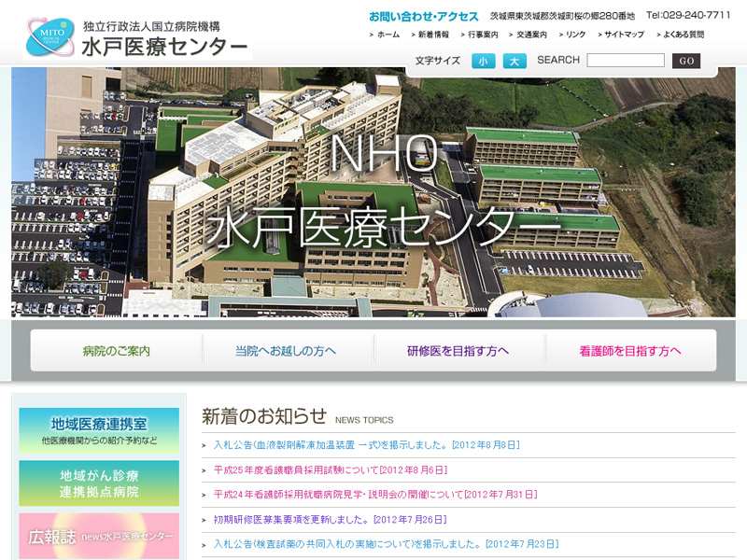Viewport: 747px width, 560px height.
Task: Go to 行事案内 page
Action: (483, 35)
